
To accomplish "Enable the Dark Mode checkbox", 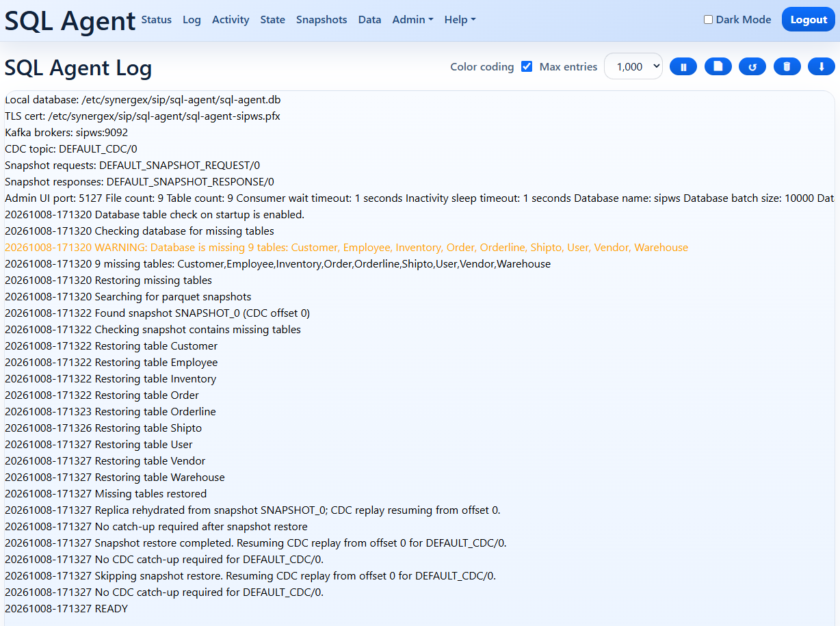I will [709, 20].
